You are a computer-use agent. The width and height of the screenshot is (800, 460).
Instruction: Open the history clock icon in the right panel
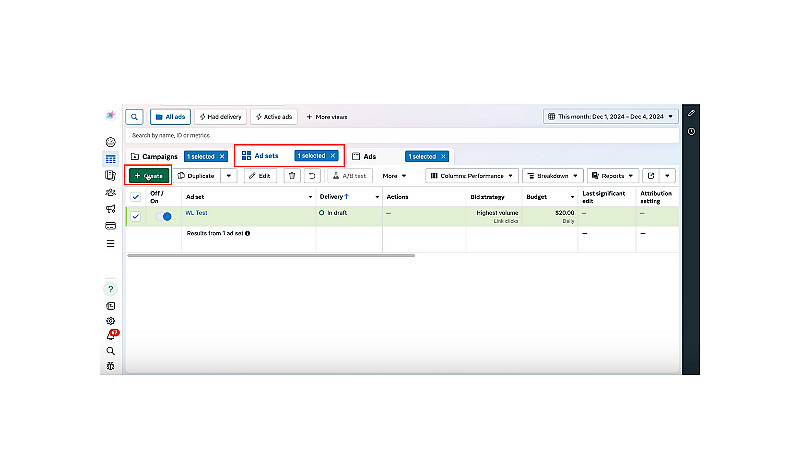pos(691,132)
